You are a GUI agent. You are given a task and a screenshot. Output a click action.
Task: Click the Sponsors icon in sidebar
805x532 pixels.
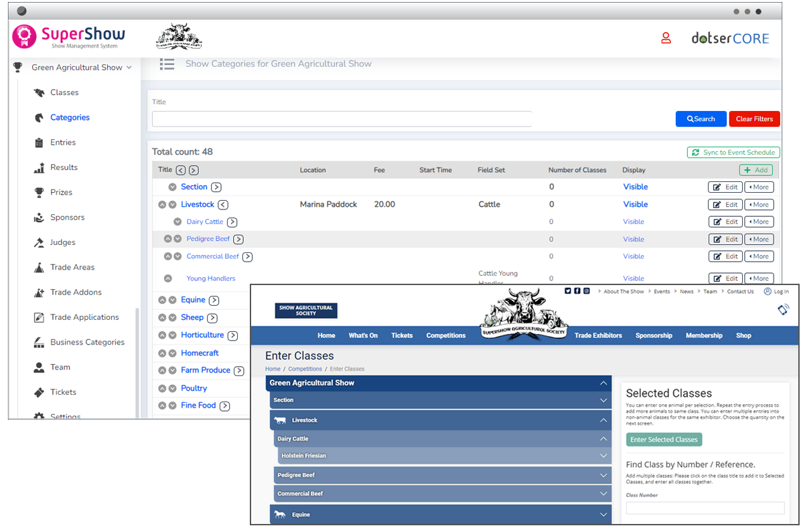pos(39,217)
